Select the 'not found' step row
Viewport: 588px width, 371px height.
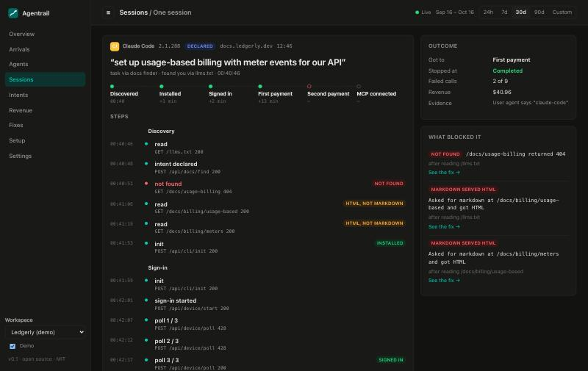pyautogui.click(x=257, y=187)
